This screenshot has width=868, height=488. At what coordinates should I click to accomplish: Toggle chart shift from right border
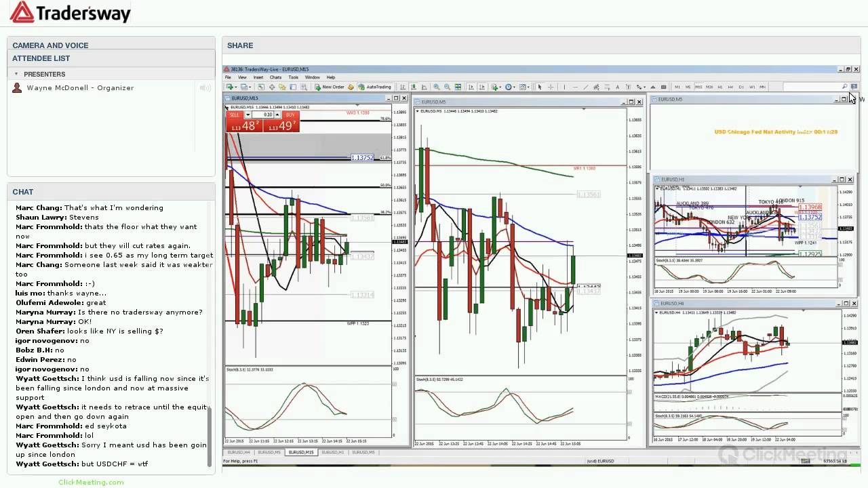(483, 87)
